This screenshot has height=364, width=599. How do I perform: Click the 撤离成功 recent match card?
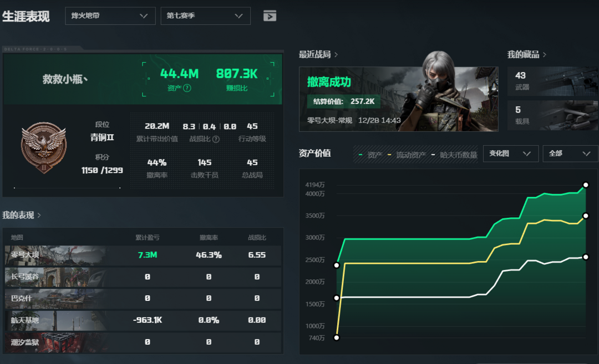coord(398,99)
